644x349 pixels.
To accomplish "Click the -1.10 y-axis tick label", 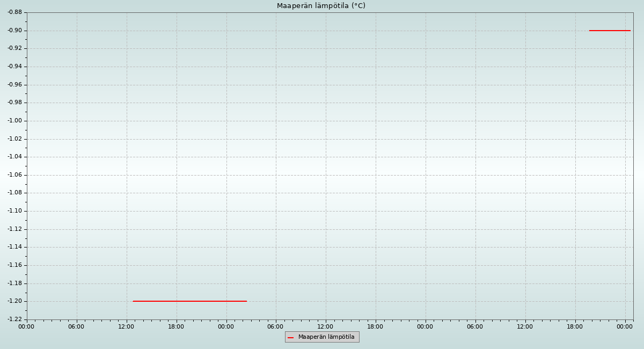I will (x=14, y=211).
